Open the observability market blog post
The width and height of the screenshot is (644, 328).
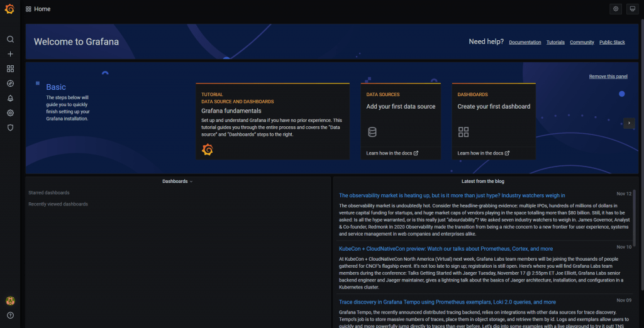pos(452,195)
